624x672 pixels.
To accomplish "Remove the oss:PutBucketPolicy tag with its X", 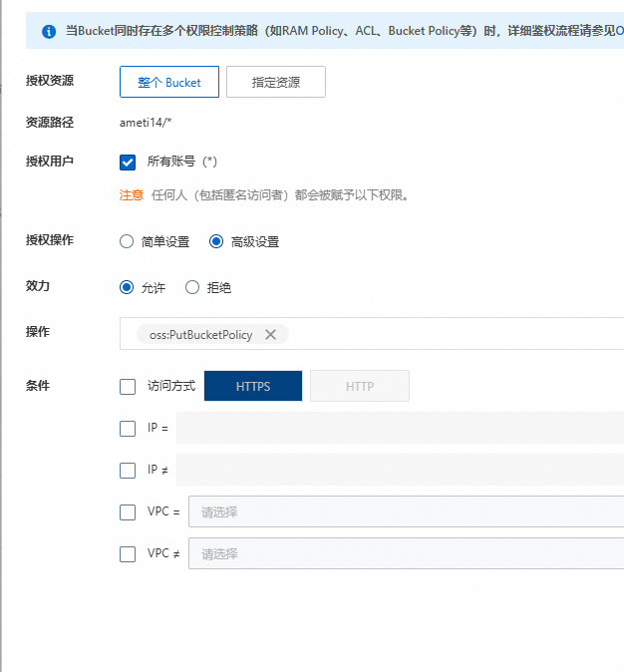I will 270,335.
